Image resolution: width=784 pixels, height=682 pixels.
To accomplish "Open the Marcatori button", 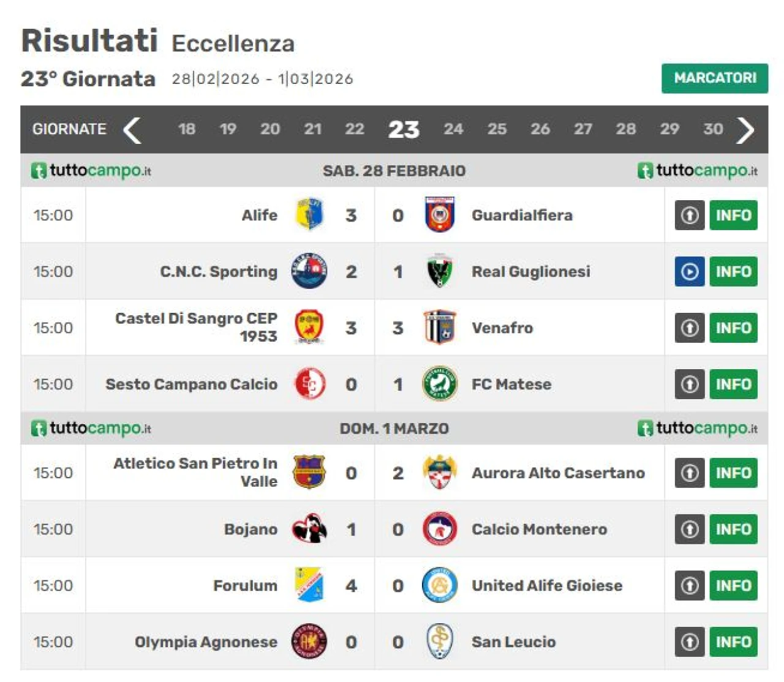I will [714, 78].
